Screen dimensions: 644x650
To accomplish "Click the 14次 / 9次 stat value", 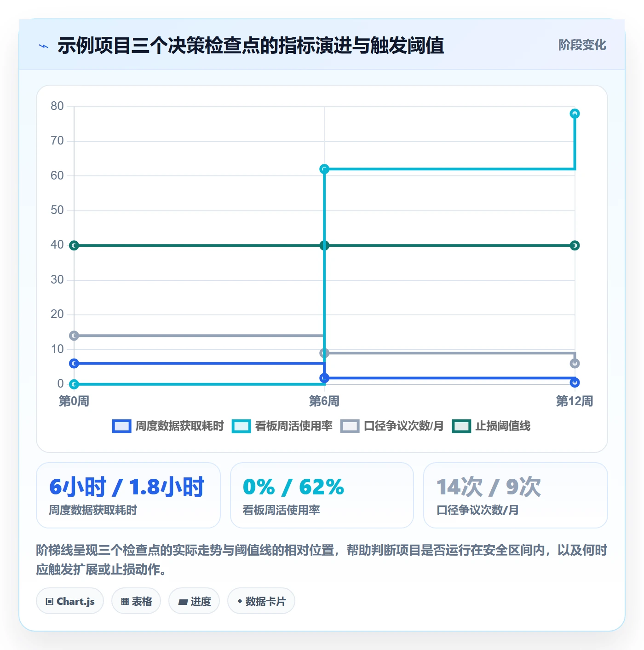I will [x=489, y=487].
